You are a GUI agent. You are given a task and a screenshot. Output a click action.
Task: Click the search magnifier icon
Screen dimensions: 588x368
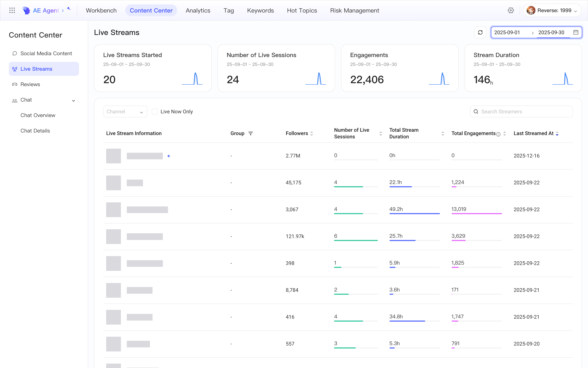476,112
